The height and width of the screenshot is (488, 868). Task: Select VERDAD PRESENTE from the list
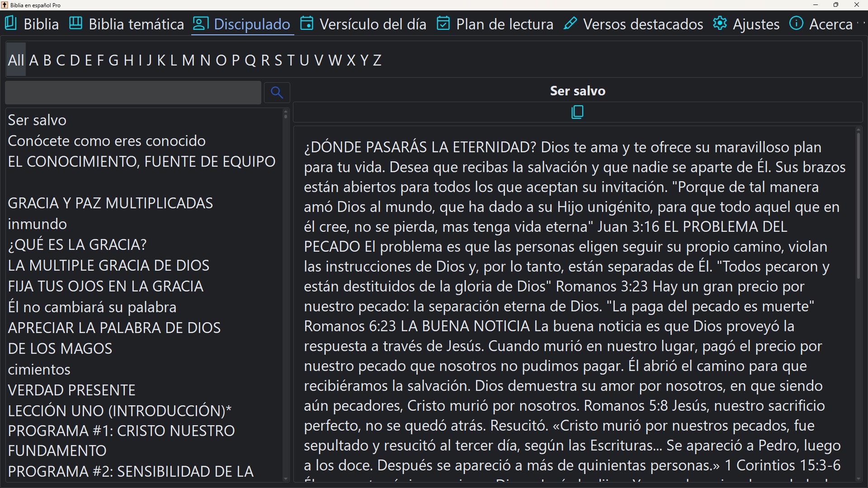pos(71,389)
